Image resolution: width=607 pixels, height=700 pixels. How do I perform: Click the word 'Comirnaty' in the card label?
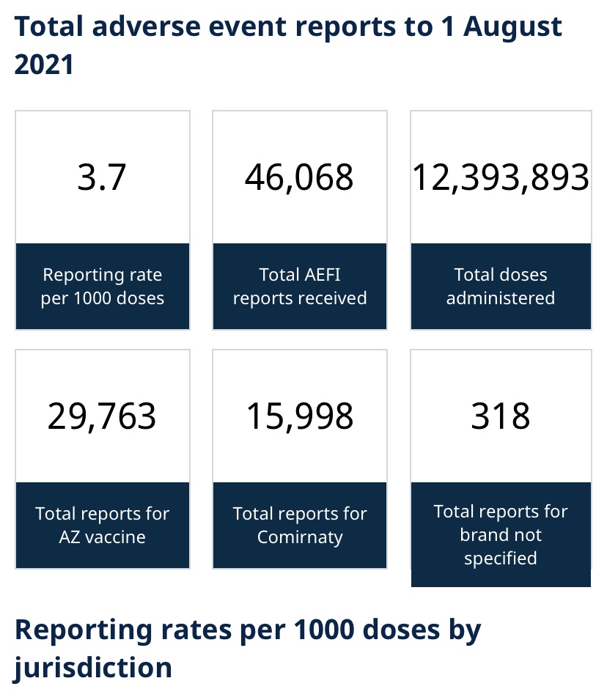coord(299,537)
